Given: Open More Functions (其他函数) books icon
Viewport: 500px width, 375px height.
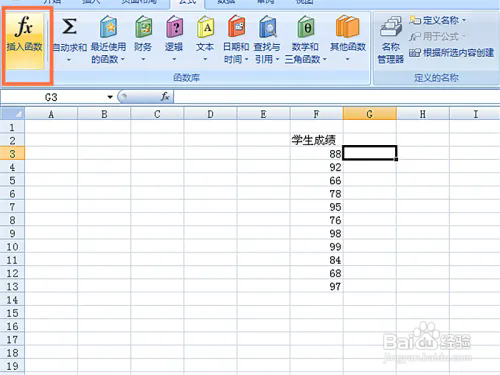Looking at the screenshot, I should point(348,27).
